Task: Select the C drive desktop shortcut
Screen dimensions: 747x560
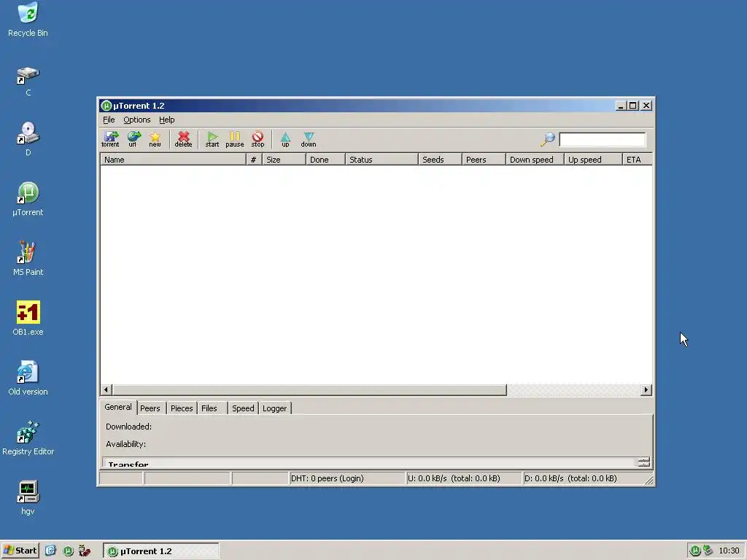Action: pos(28,82)
